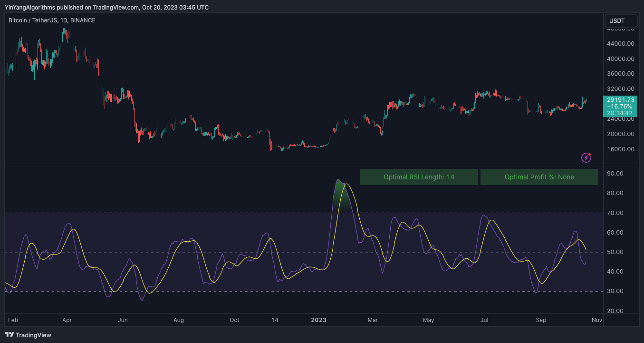Click the Jun label on time axis
Viewport: 644px width, 343px height.
pyautogui.click(x=123, y=320)
